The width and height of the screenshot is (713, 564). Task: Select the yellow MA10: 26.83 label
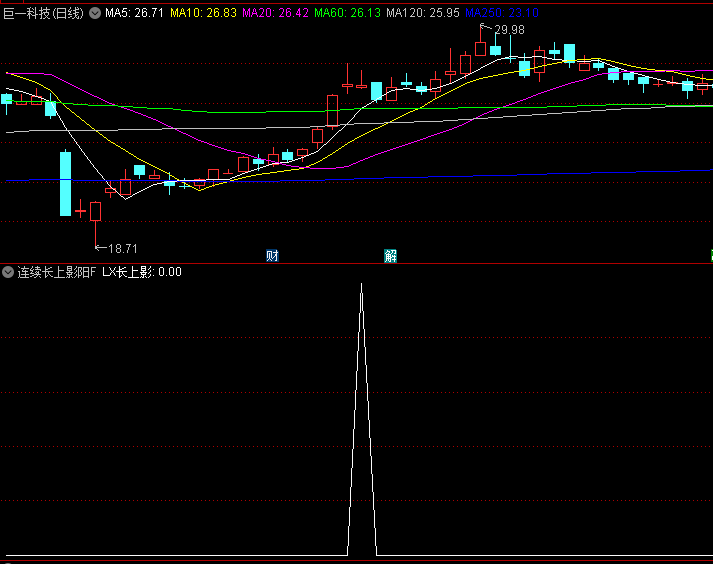coord(203,13)
